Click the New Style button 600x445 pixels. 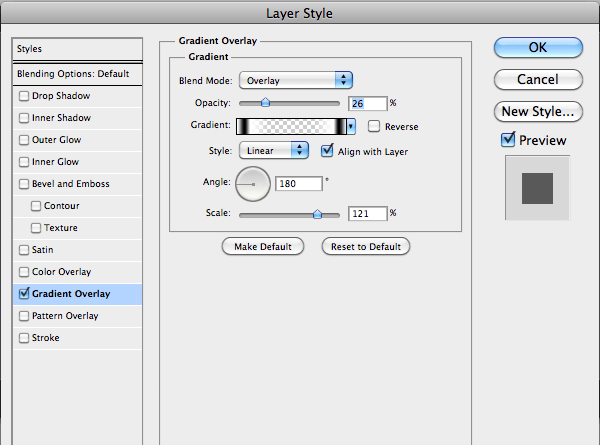[538, 112]
